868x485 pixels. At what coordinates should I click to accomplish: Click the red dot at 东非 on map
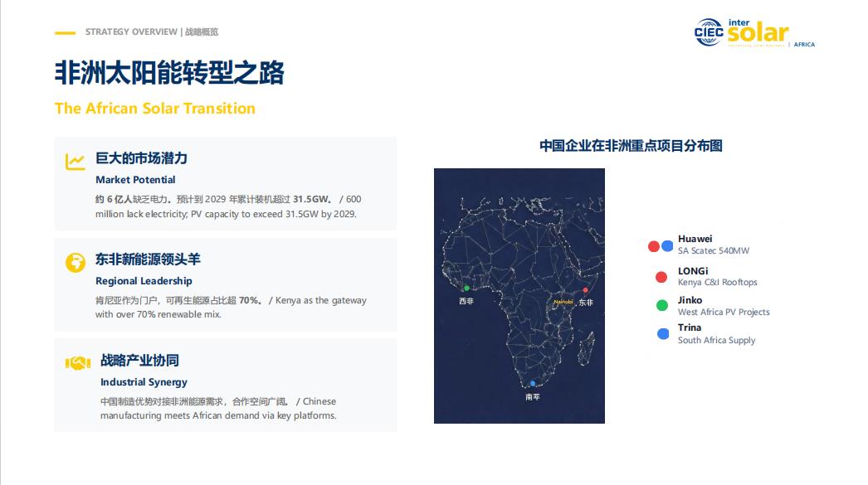[x=585, y=290]
